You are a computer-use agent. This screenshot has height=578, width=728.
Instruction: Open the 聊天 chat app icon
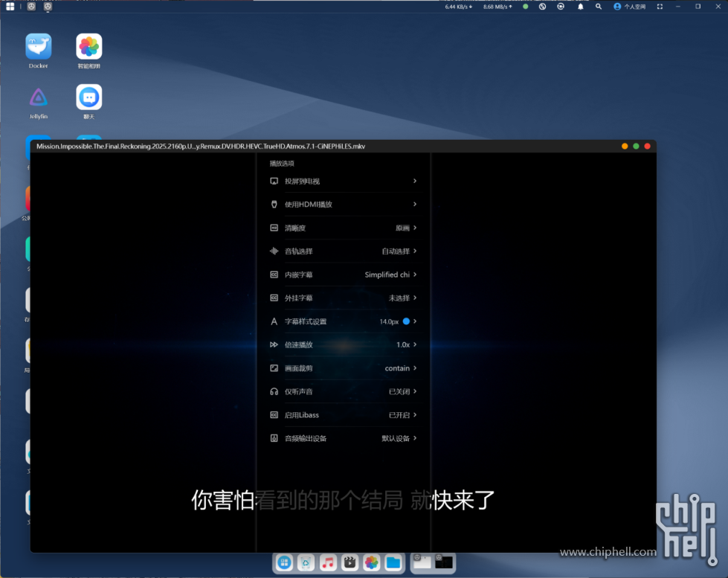coord(89,97)
